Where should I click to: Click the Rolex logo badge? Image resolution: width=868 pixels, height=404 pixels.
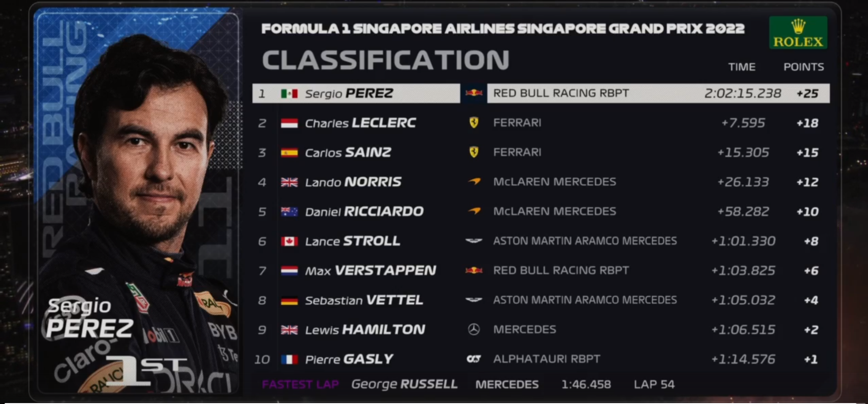point(798,33)
